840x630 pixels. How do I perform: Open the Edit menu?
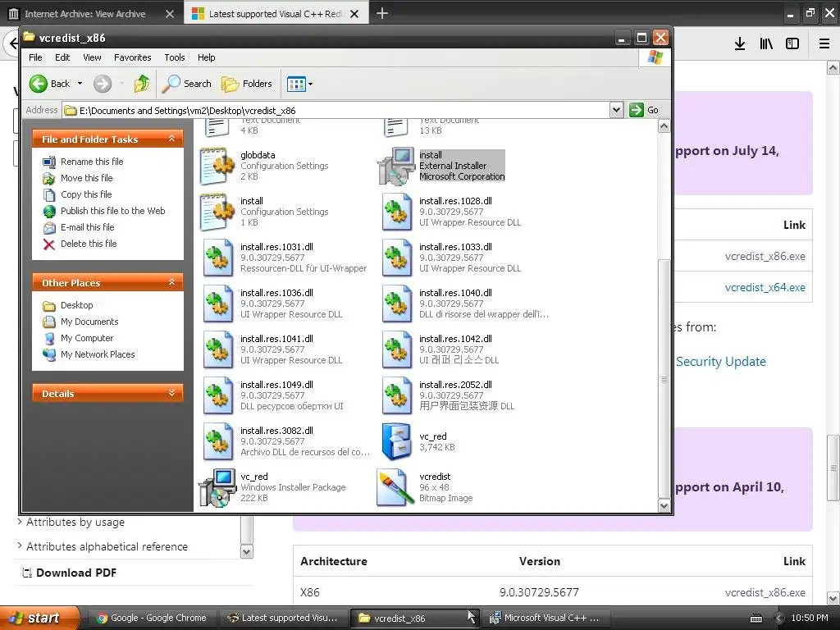click(62, 57)
